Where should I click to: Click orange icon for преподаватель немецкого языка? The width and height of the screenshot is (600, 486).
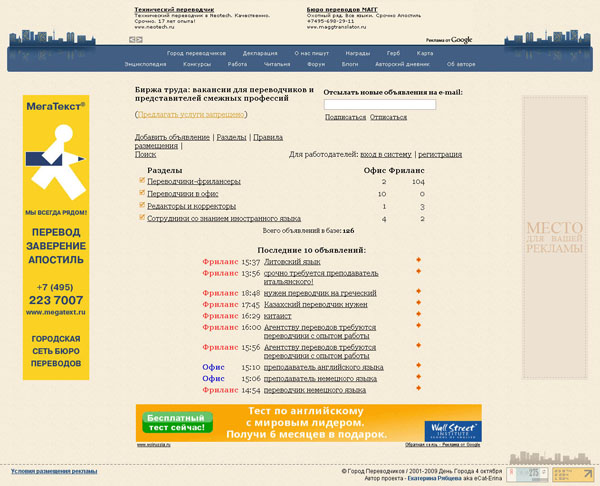click(419, 377)
